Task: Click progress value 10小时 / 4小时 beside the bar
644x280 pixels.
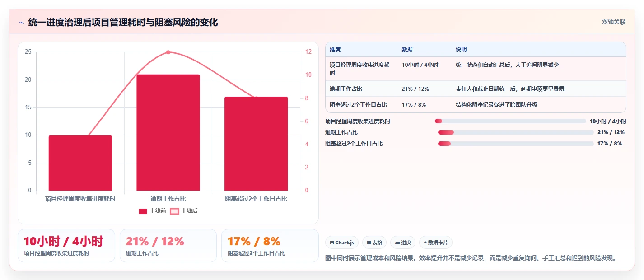Action: [608, 121]
